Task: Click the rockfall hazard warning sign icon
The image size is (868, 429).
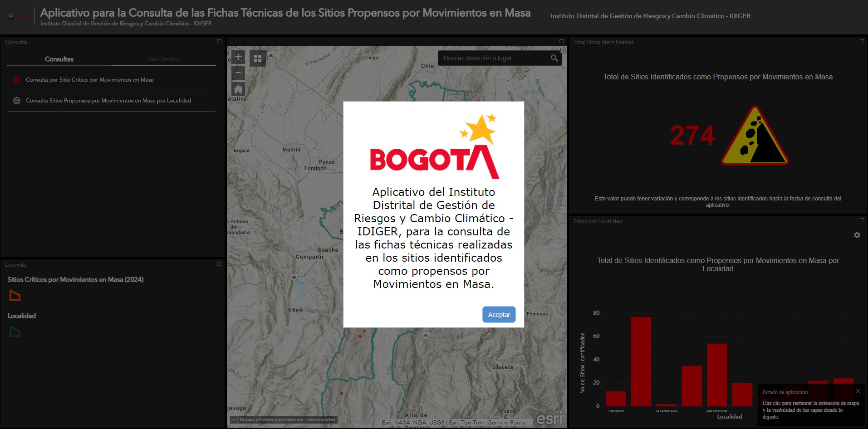Action: click(755, 136)
